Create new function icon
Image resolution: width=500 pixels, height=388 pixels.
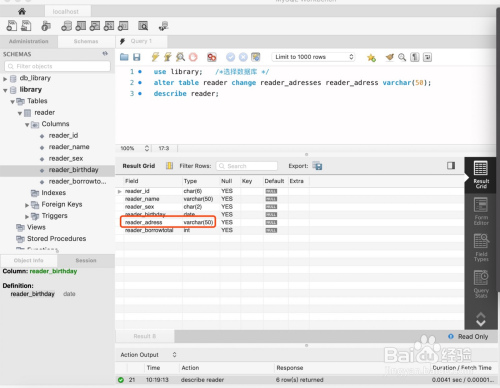[123, 26]
